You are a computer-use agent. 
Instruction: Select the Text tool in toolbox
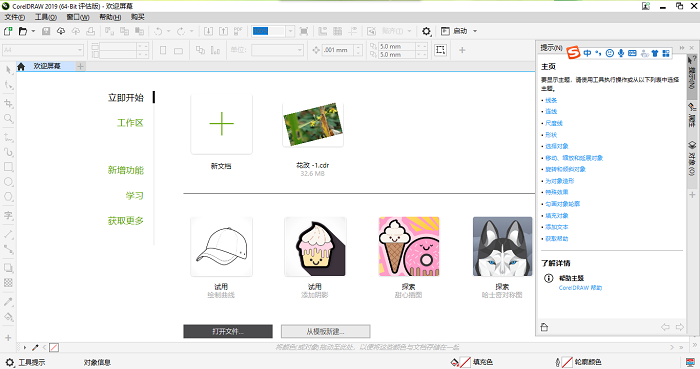coord(8,216)
